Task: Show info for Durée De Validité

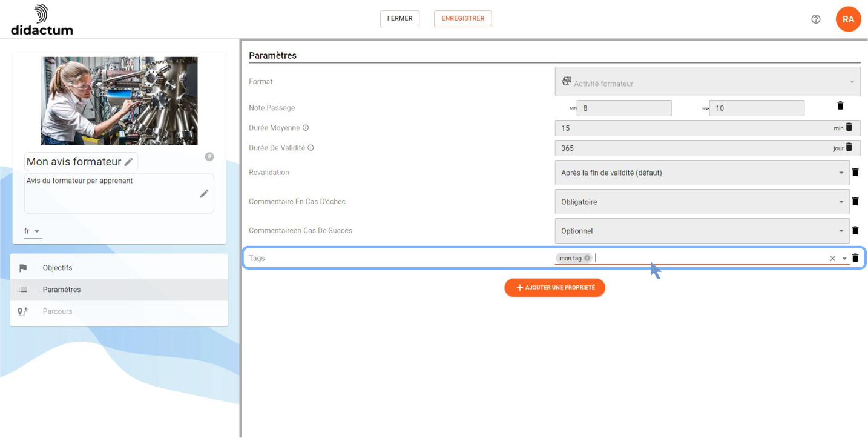Action: 311,148
